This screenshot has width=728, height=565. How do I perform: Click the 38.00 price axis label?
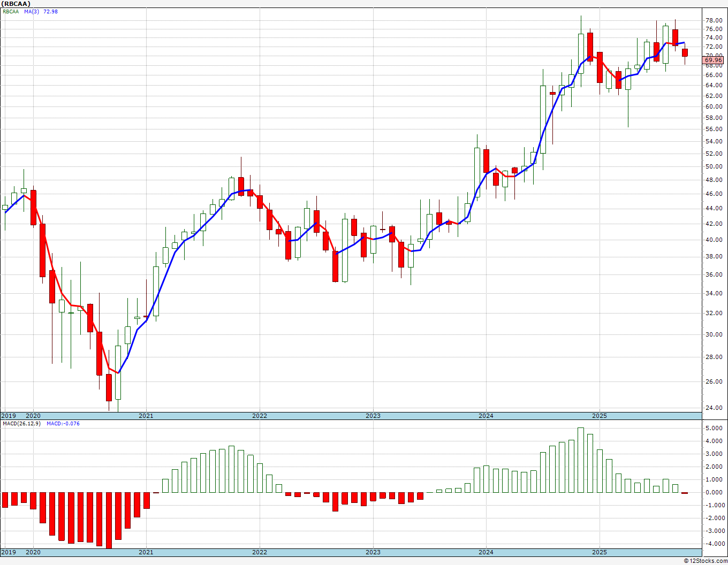tap(714, 256)
